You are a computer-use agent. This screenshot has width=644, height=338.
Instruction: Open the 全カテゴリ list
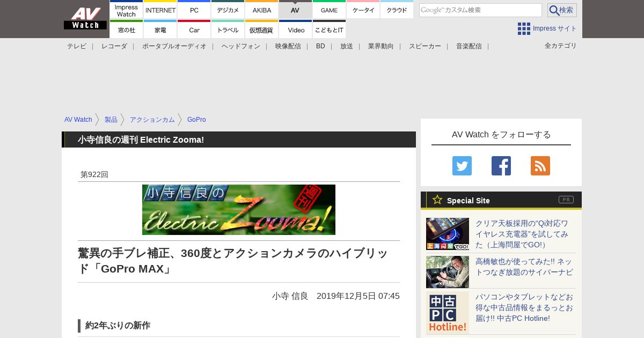[561, 46]
